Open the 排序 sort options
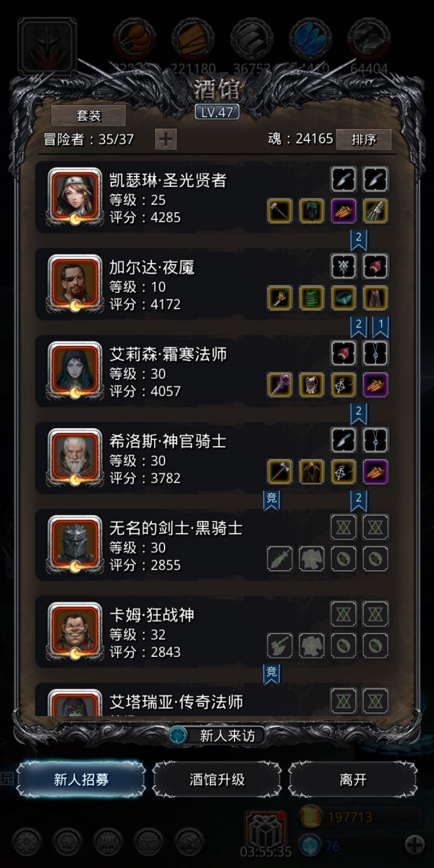Screen dimensions: 434x868 pyautogui.click(x=363, y=139)
